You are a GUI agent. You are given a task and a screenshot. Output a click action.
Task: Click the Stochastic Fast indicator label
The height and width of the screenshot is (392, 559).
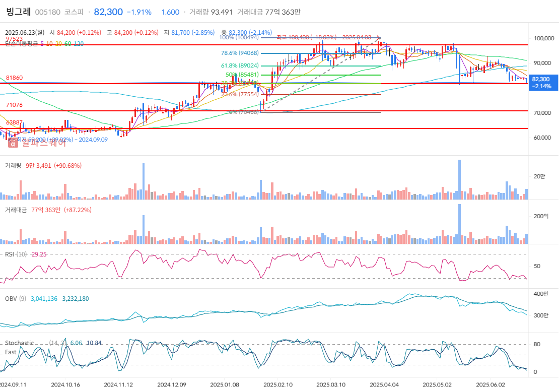(x=19, y=348)
